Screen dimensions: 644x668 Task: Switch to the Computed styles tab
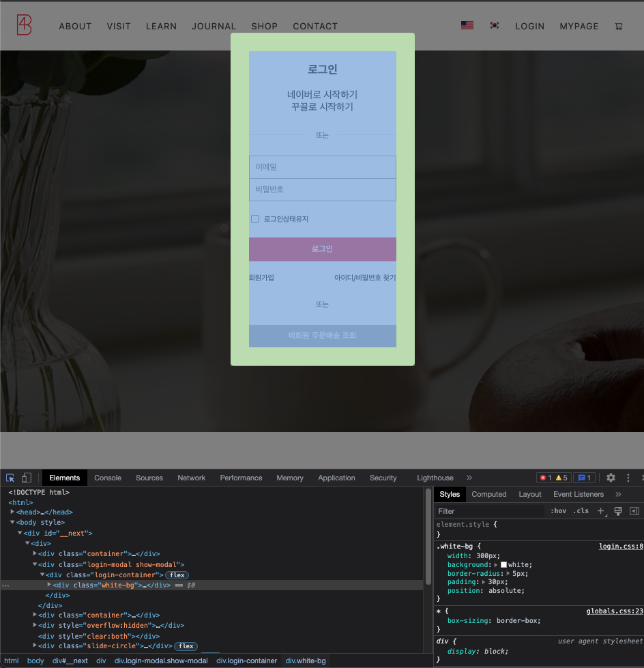(489, 494)
